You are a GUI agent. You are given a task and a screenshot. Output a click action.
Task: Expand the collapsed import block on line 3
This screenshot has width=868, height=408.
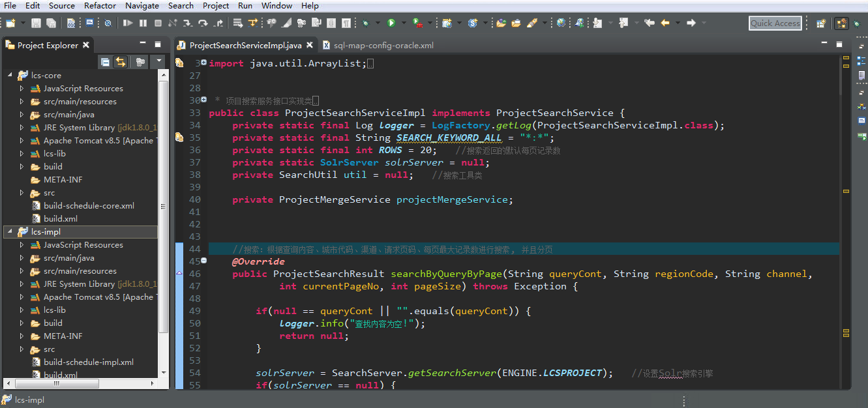pyautogui.click(x=203, y=63)
